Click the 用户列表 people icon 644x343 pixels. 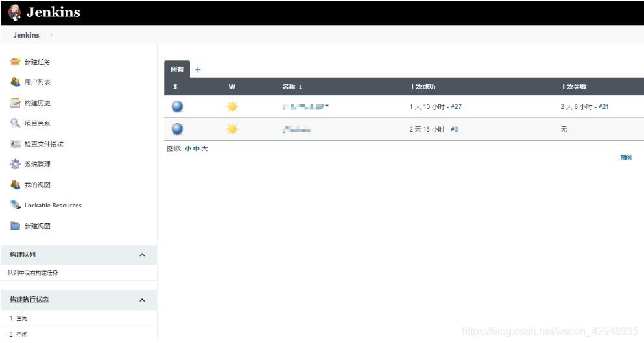[x=15, y=82]
